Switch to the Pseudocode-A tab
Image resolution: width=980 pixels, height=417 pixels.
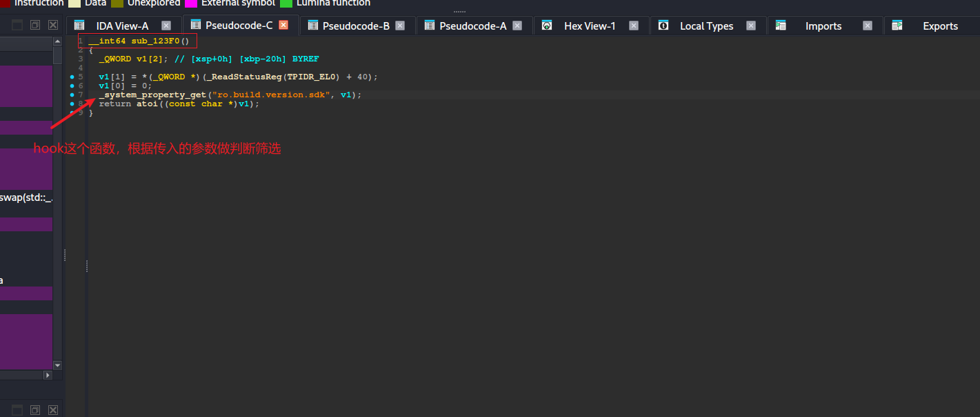[x=472, y=26]
